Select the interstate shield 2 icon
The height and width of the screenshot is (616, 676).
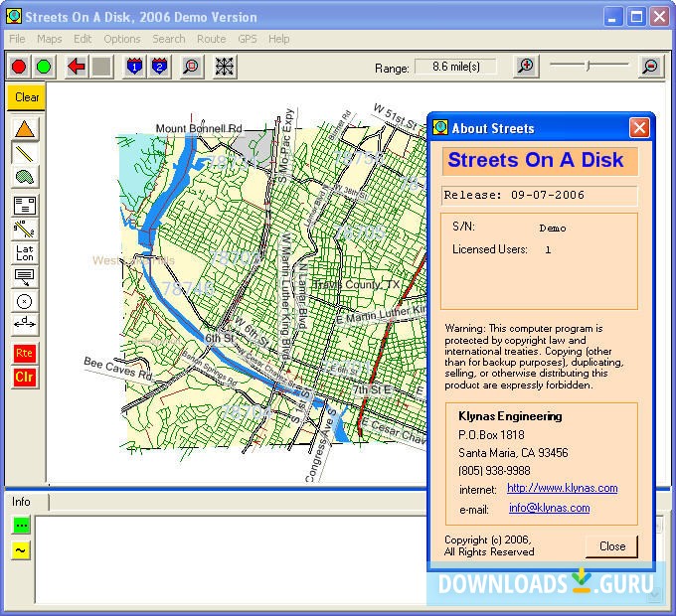point(159,67)
